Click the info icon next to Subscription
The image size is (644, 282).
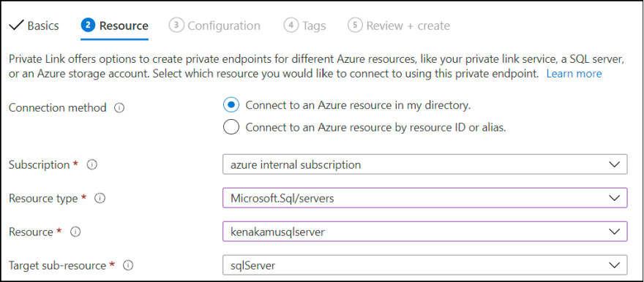pos(92,165)
